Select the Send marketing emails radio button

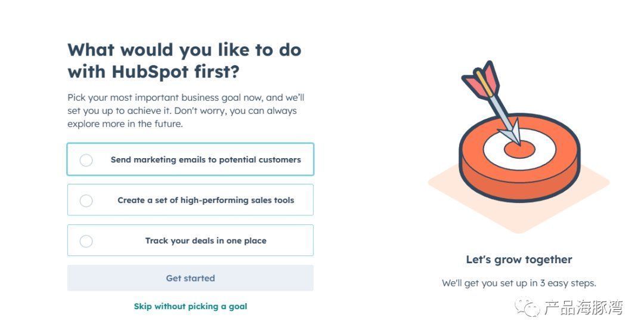click(x=86, y=160)
